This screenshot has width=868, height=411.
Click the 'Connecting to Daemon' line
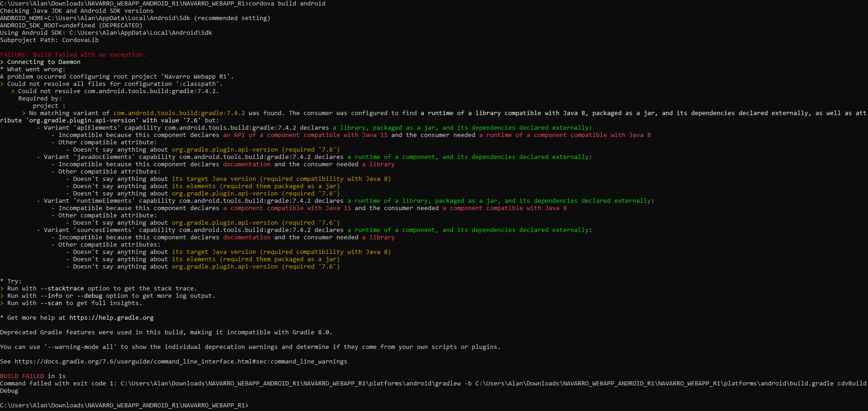(40, 62)
